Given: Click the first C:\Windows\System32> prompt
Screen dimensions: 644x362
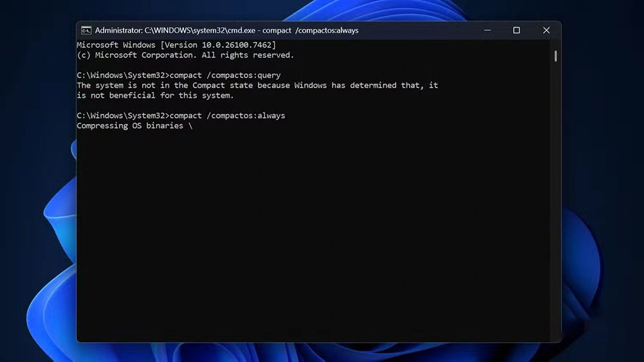Looking at the screenshot, I should tap(122, 75).
